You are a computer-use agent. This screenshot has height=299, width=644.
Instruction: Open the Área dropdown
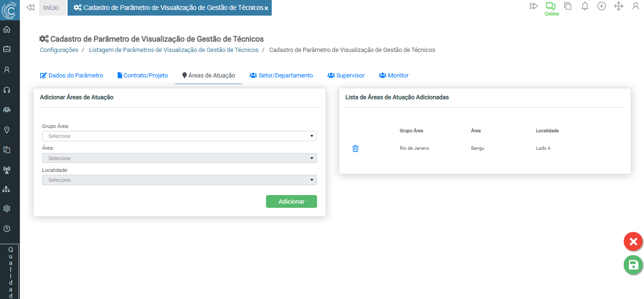click(180, 158)
